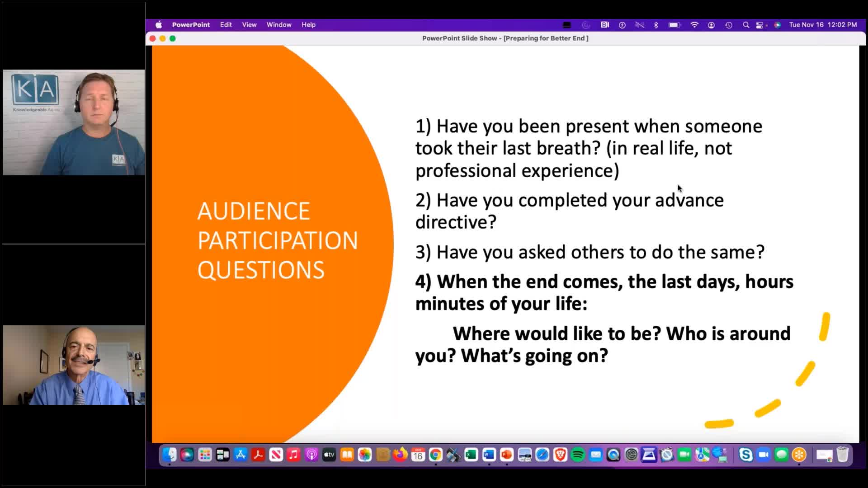This screenshot has height=488, width=868.
Task: Open the Window menu
Action: (x=278, y=25)
